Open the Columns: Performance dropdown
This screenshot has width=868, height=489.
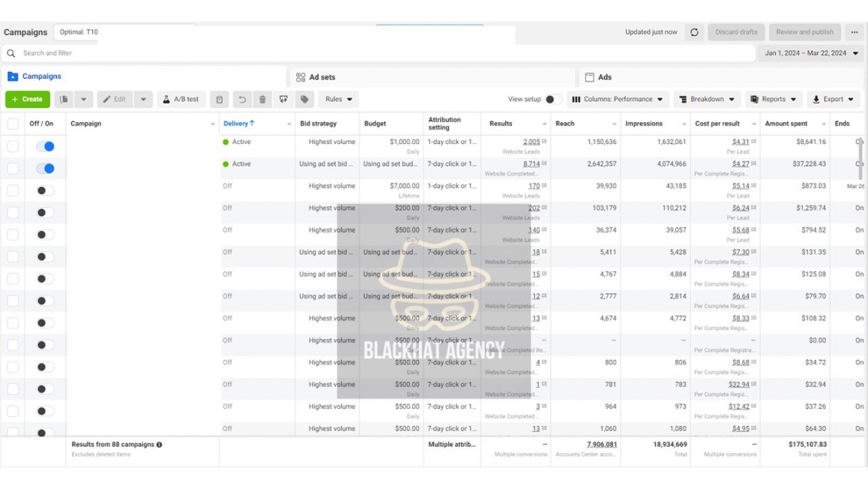coord(617,99)
